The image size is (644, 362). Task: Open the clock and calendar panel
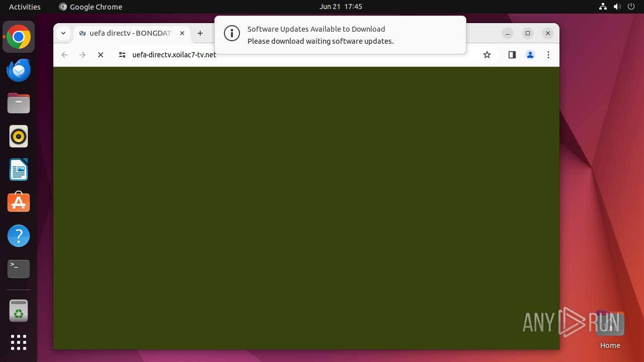(x=341, y=7)
